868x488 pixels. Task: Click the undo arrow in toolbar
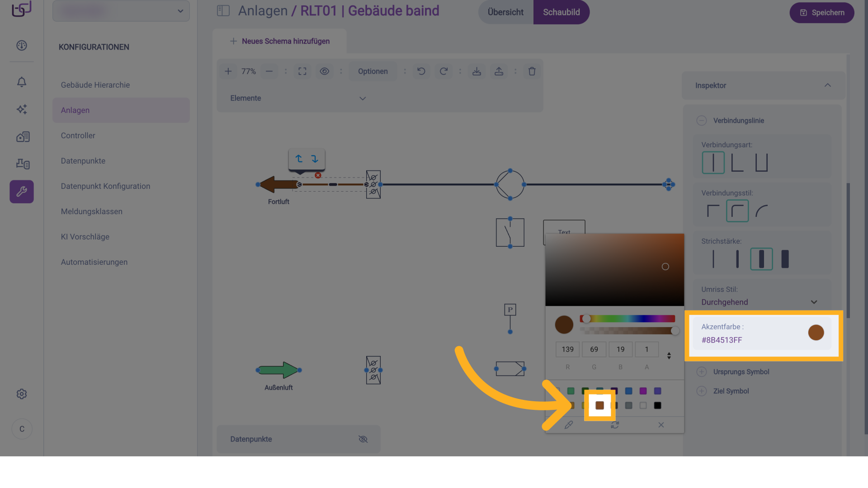tap(421, 71)
